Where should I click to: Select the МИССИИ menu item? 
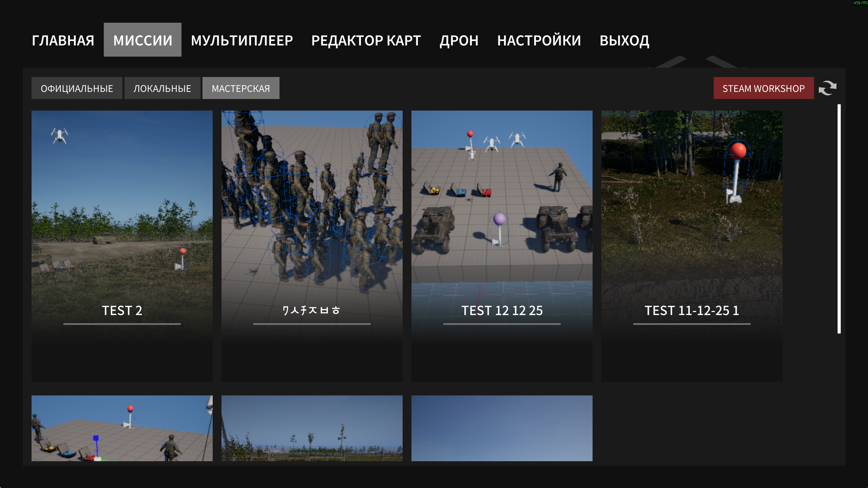coord(142,40)
